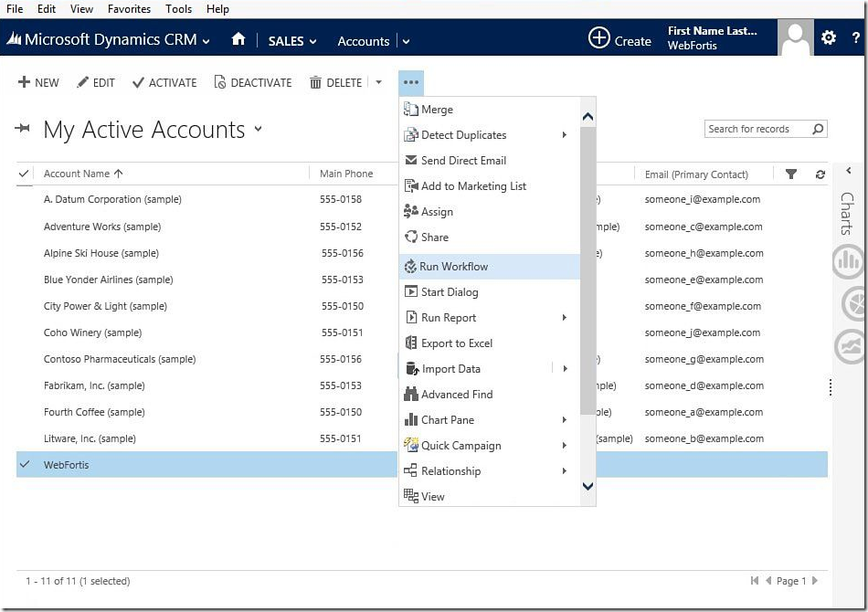
Task: Click the Home icon in the navigation bar
Action: 238,39
